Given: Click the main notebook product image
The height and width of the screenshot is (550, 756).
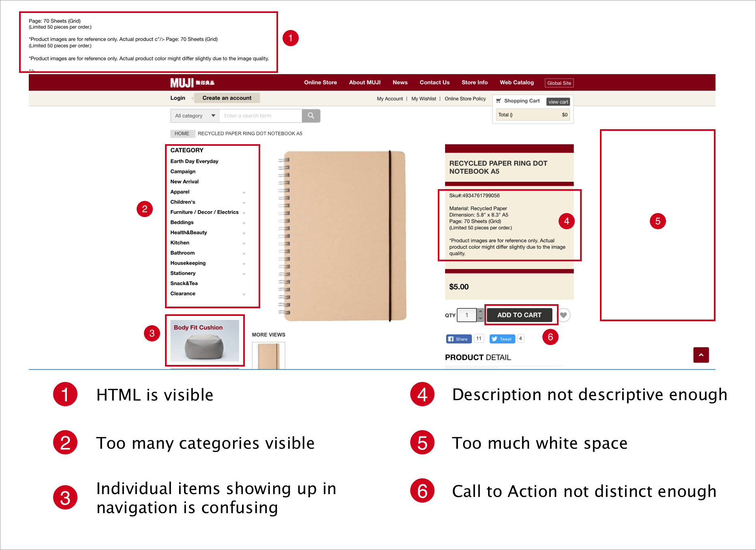Looking at the screenshot, I should [x=343, y=237].
